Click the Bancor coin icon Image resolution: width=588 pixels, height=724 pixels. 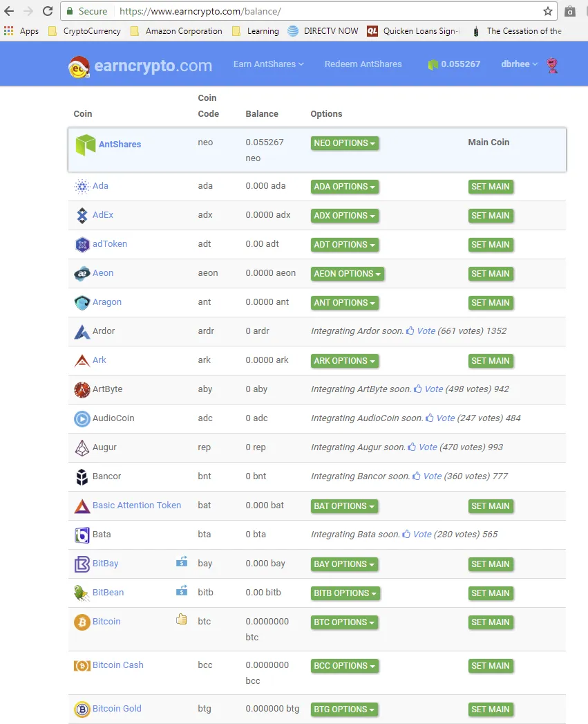tap(82, 477)
